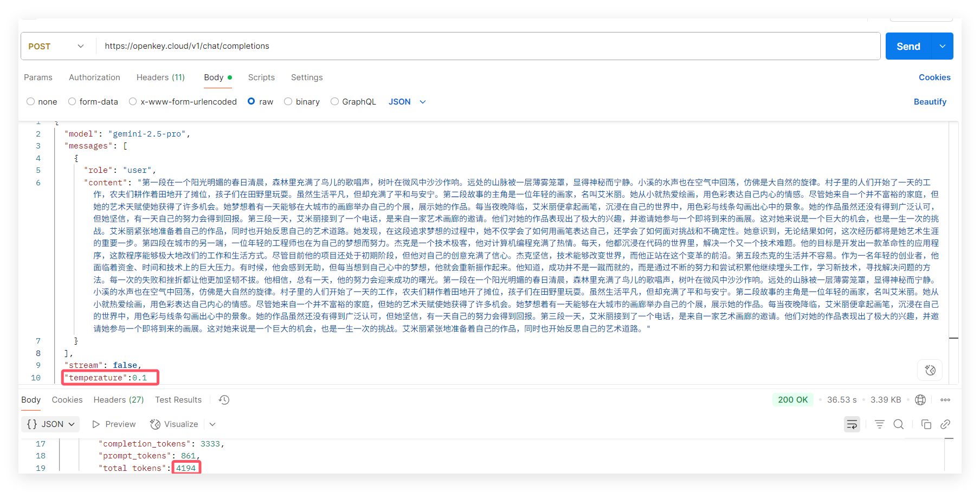
Task: Click the globe network info icon
Action: pyautogui.click(x=920, y=400)
